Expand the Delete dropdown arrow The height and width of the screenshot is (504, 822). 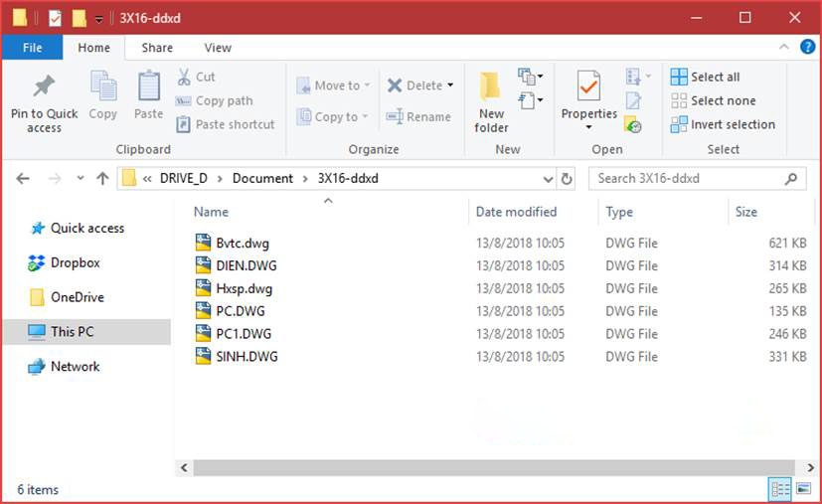[x=450, y=84]
